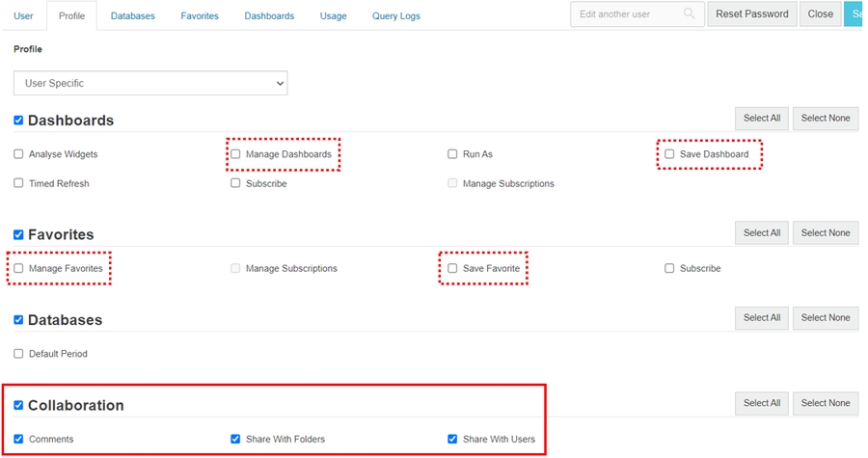This screenshot has width=868, height=458.
Task: Click Select All for Dashboards section
Action: coord(761,119)
